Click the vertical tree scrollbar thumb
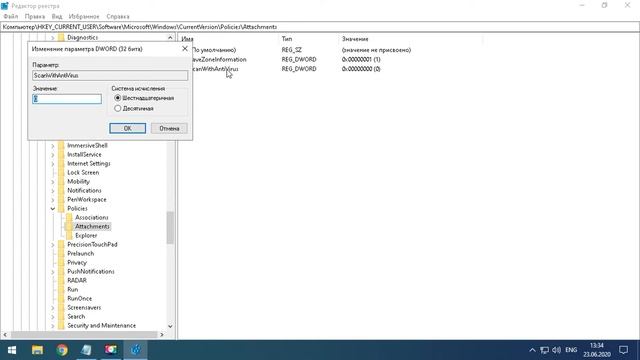 (170, 227)
